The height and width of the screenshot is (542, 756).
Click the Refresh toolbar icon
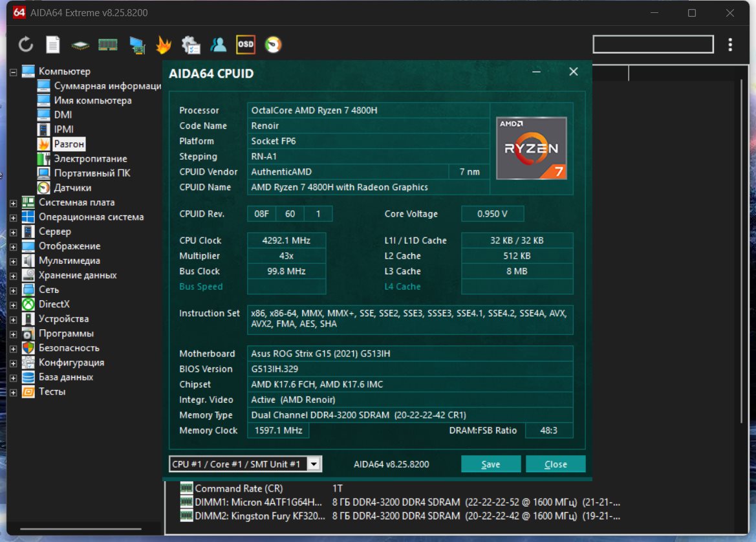(25, 45)
